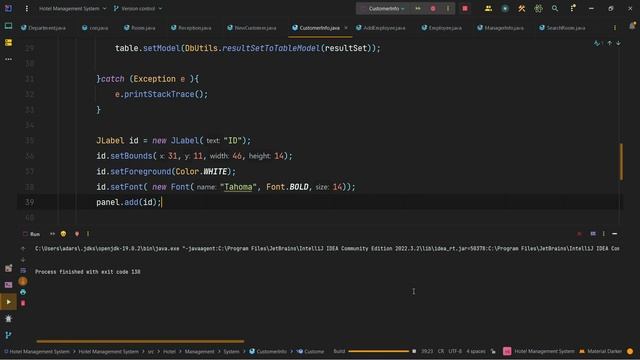Select the Run tab in the tool window
Viewport: 640px width, 360px height.
[x=32, y=234]
